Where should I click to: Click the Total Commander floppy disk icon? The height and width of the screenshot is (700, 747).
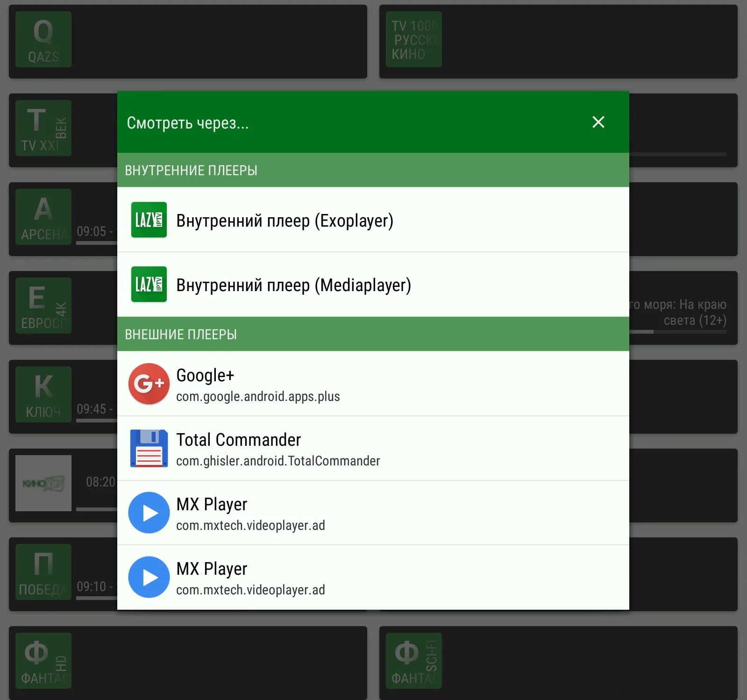[x=149, y=449]
